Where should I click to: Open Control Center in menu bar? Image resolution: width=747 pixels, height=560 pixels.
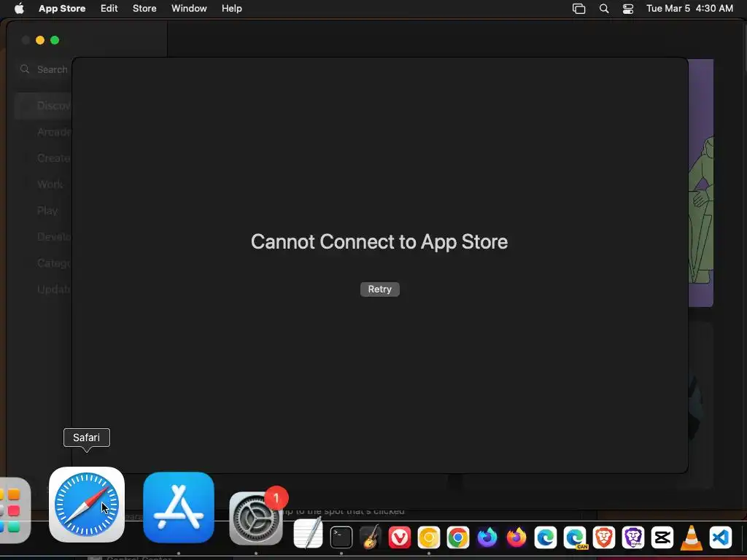click(628, 9)
